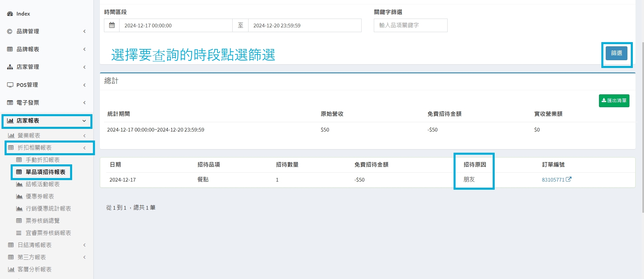Screen dimensions: 644x279
Task: Click the calendar icon beside start date
Action: pyautogui.click(x=112, y=25)
